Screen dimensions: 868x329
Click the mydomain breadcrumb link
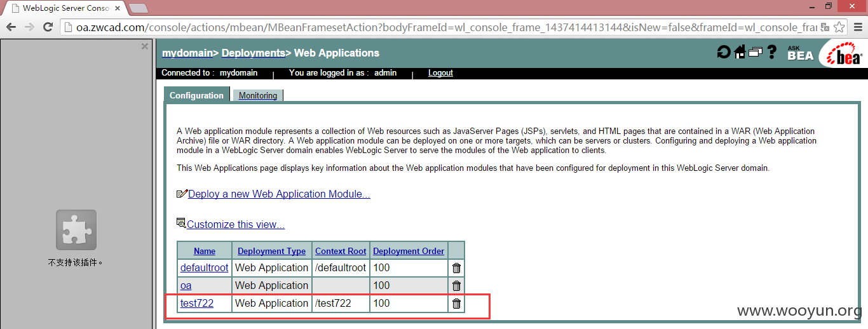[x=187, y=53]
